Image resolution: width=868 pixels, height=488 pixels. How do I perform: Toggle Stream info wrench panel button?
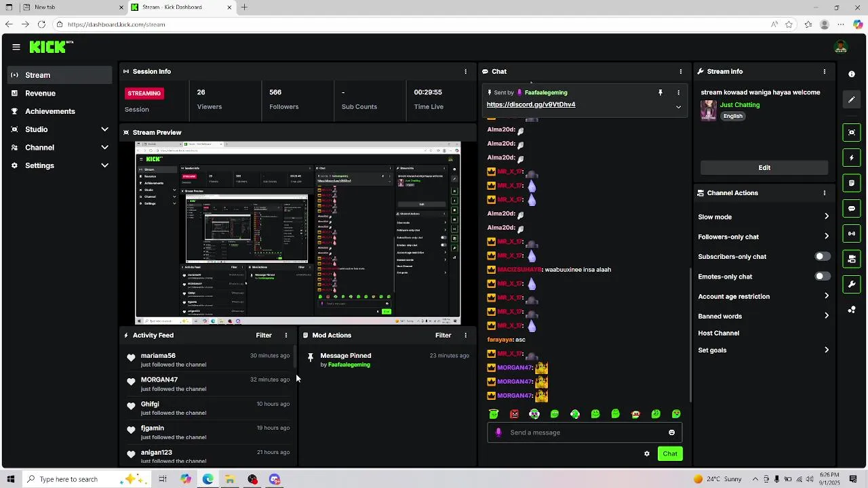(852, 284)
